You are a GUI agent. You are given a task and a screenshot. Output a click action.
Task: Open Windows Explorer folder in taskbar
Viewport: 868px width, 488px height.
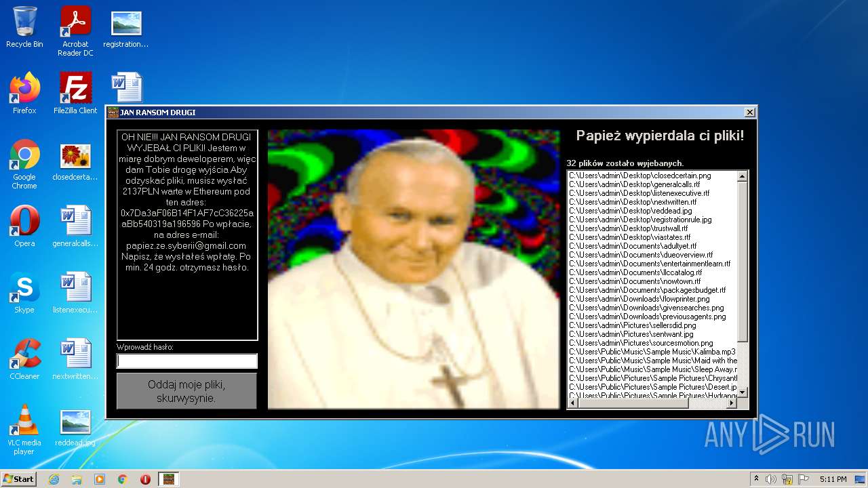[x=77, y=479]
